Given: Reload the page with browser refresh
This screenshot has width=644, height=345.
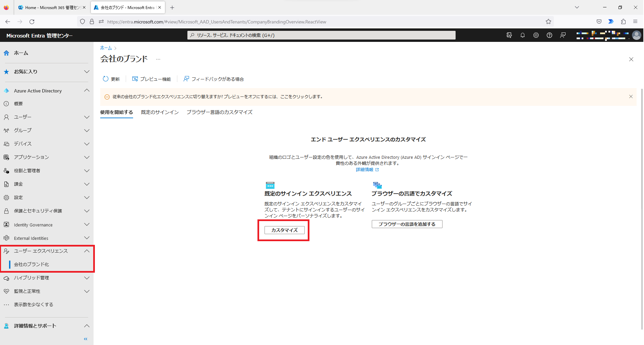Looking at the screenshot, I should point(32,22).
